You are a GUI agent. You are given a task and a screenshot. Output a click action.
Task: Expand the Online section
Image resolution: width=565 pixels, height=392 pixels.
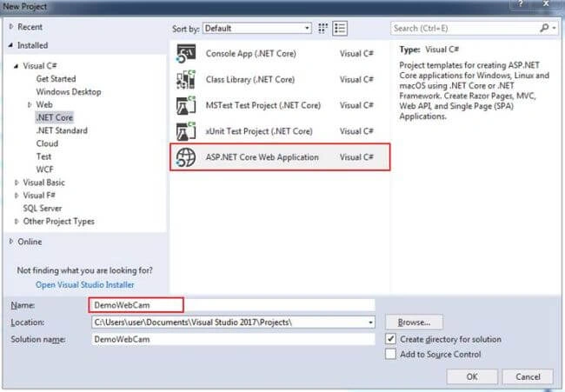[x=11, y=242]
